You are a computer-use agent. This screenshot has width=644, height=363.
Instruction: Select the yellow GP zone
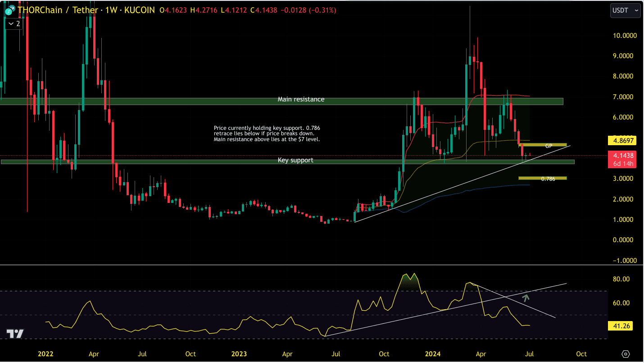pos(543,145)
